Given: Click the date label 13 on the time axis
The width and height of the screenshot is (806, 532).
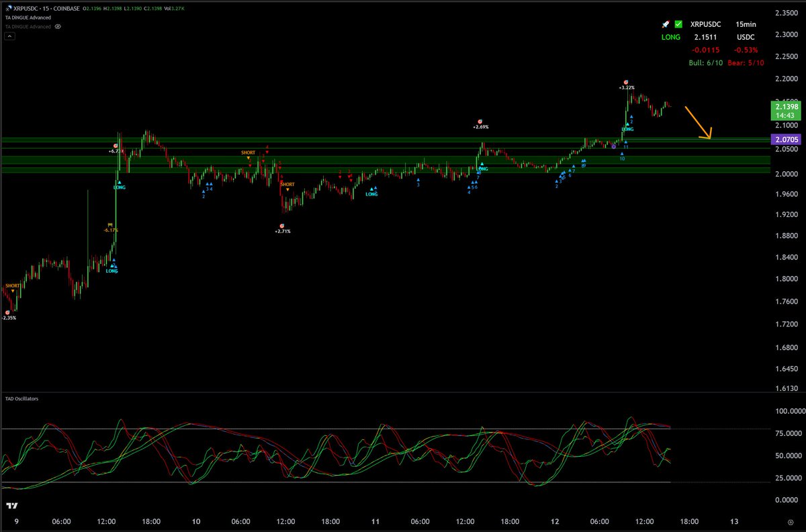Looking at the screenshot, I should point(734,521).
